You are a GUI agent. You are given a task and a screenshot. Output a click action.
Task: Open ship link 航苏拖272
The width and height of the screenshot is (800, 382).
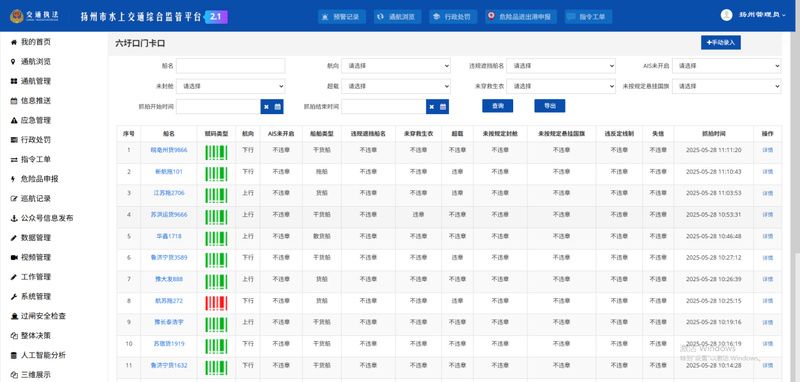point(169,301)
